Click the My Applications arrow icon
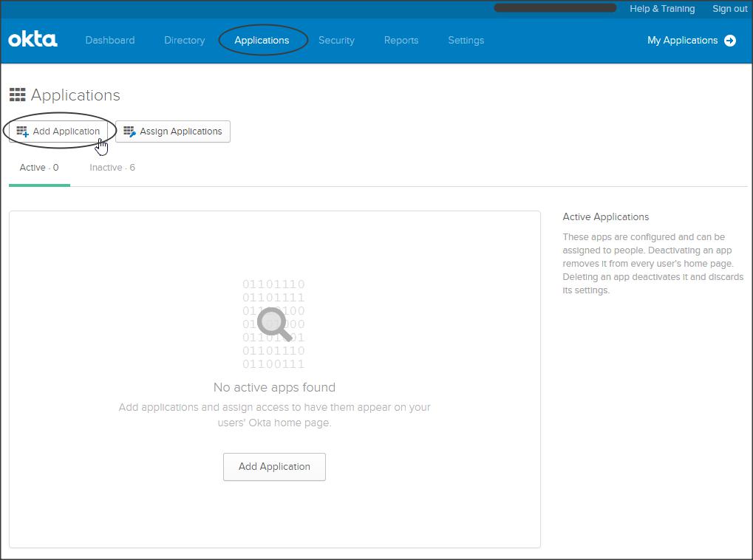The width and height of the screenshot is (753, 560). click(730, 41)
